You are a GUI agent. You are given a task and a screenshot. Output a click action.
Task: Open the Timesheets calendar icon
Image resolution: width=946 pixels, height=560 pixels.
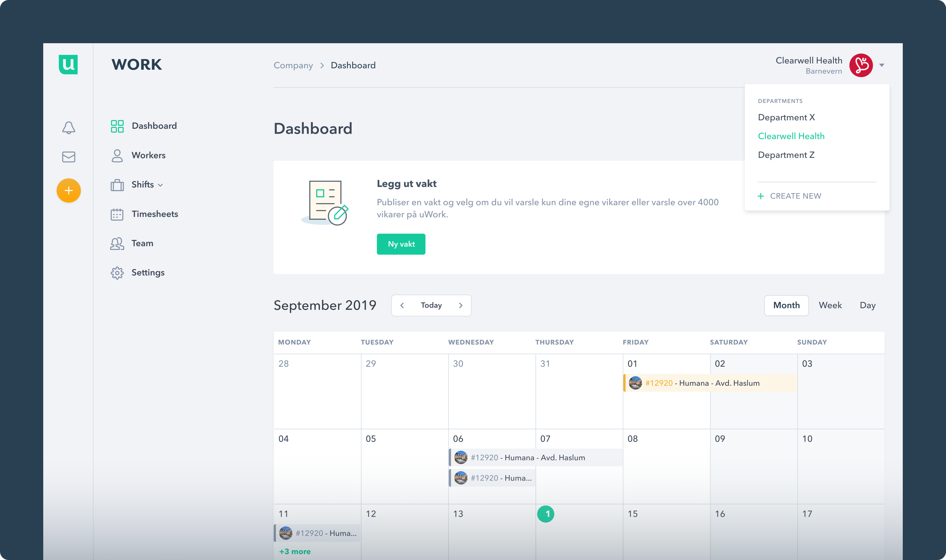[x=155, y=214]
